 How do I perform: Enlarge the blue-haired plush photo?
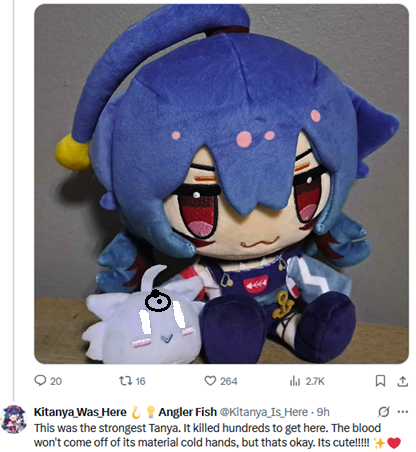pyautogui.click(x=221, y=184)
